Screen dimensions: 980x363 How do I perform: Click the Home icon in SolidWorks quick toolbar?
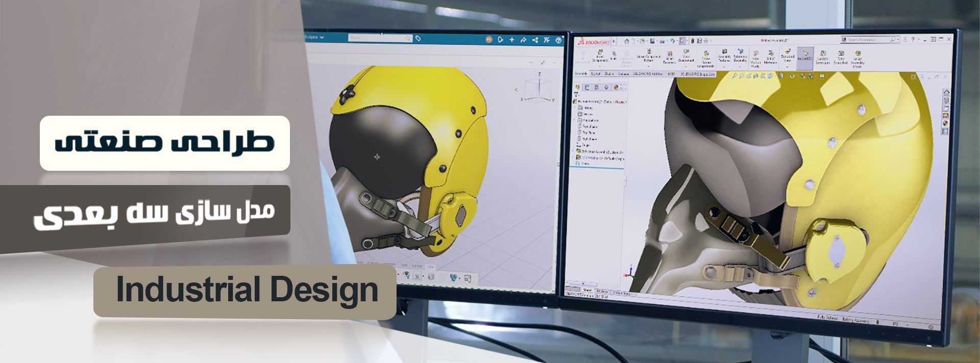626,41
